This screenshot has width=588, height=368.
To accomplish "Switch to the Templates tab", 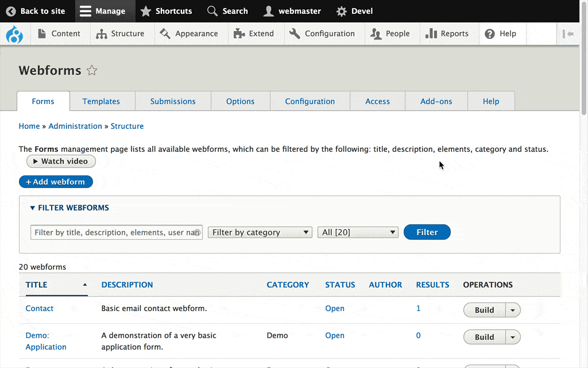I will coord(101,101).
